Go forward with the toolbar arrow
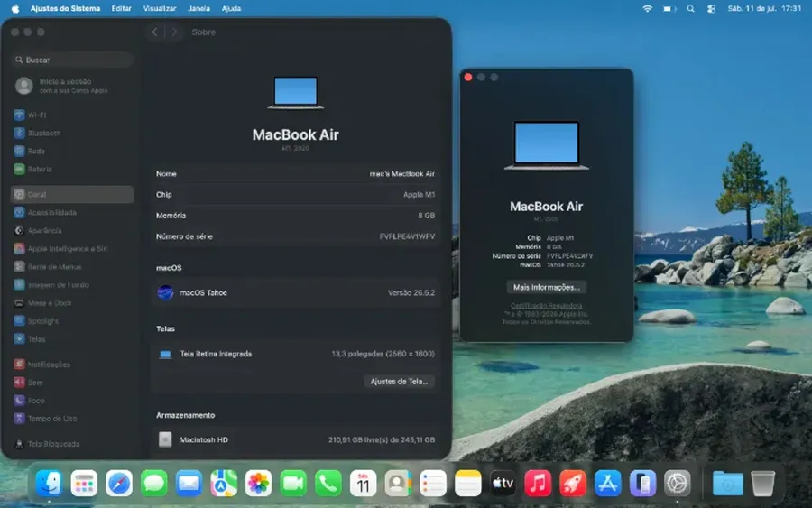 [174, 32]
